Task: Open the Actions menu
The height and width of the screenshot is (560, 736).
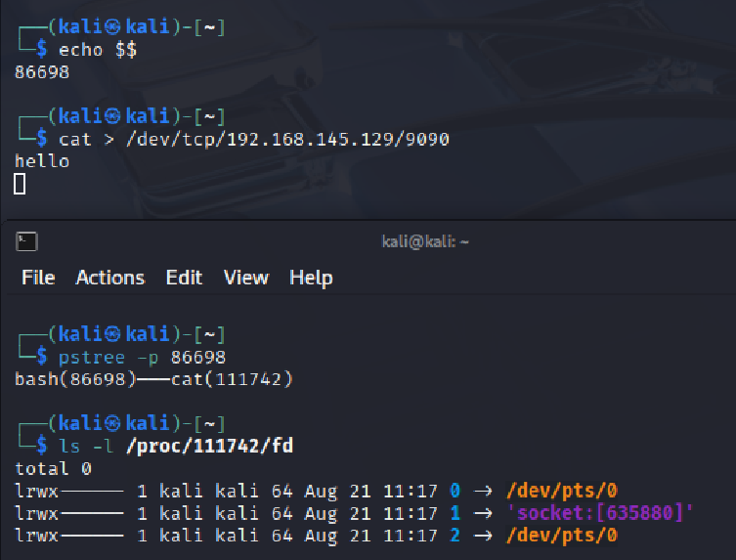Action: pos(109,278)
